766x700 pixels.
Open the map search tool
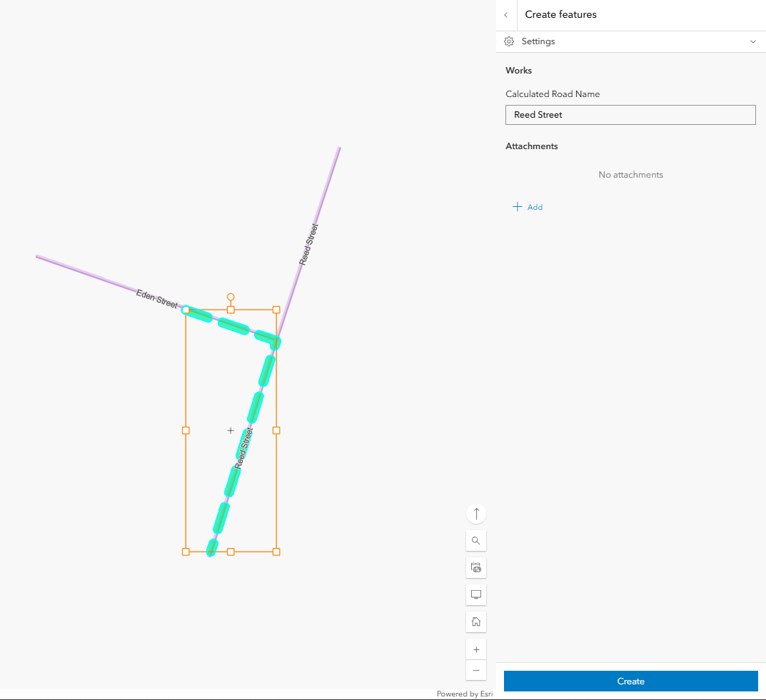coord(476,540)
